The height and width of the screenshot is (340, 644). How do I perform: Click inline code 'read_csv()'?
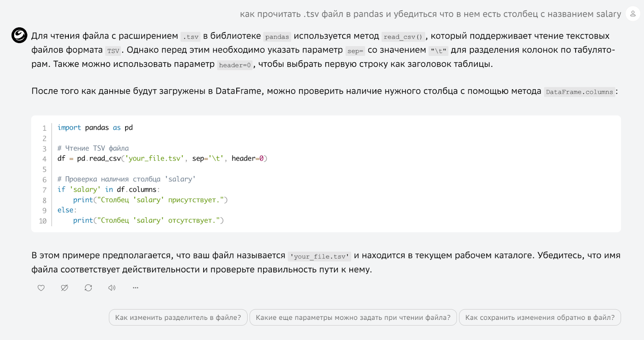[403, 37]
